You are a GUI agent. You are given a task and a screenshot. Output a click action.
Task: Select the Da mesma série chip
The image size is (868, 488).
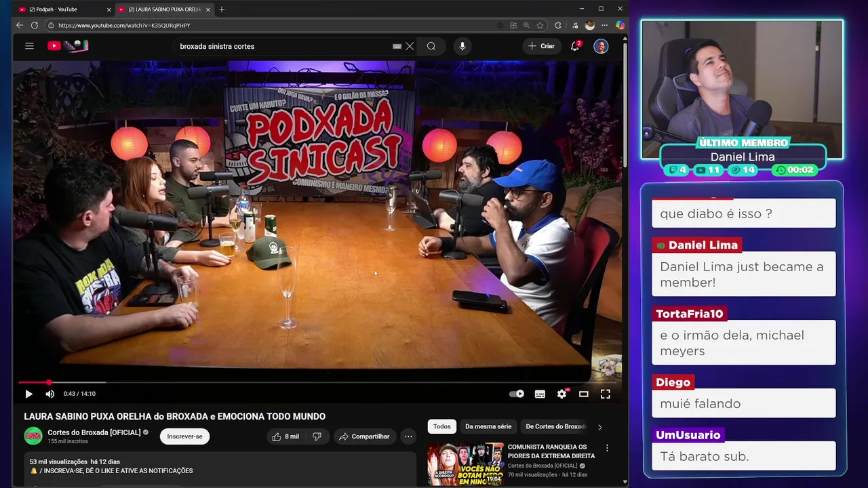click(x=488, y=426)
